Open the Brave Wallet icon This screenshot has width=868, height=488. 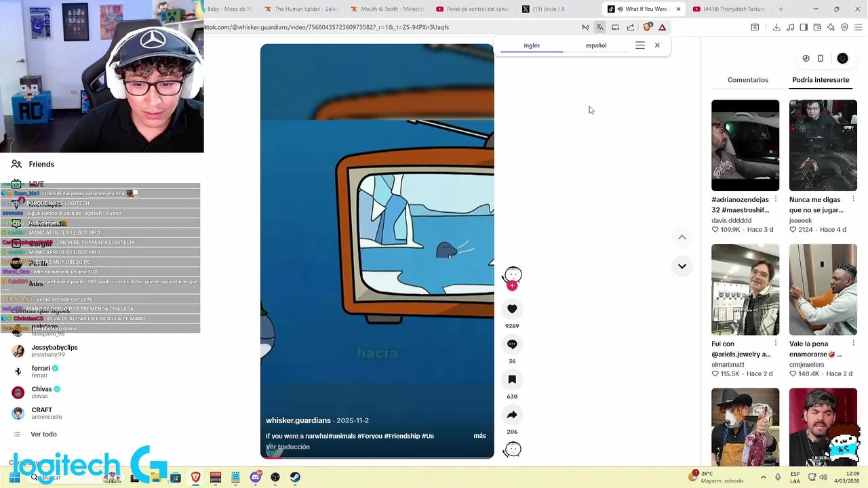tap(817, 27)
